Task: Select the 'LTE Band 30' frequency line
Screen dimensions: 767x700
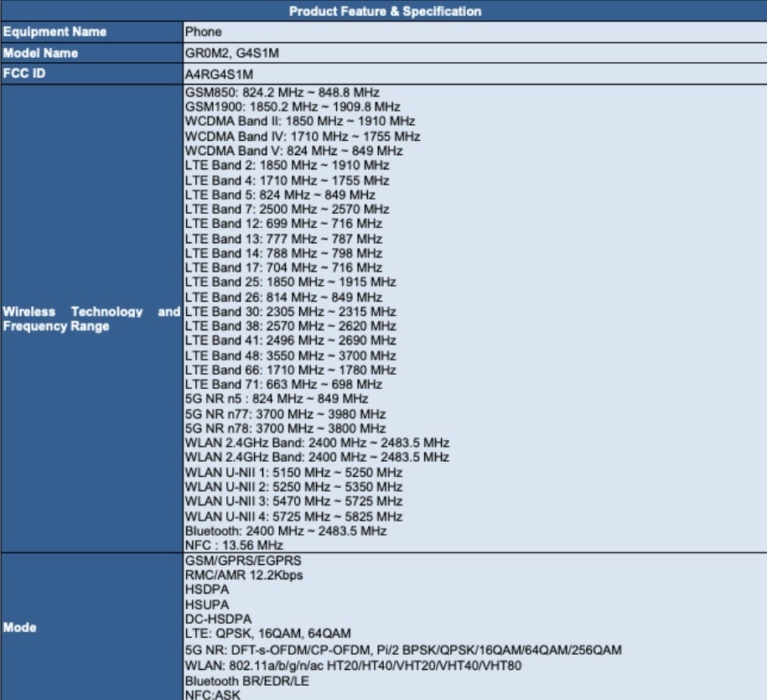Action: pyautogui.click(x=291, y=312)
